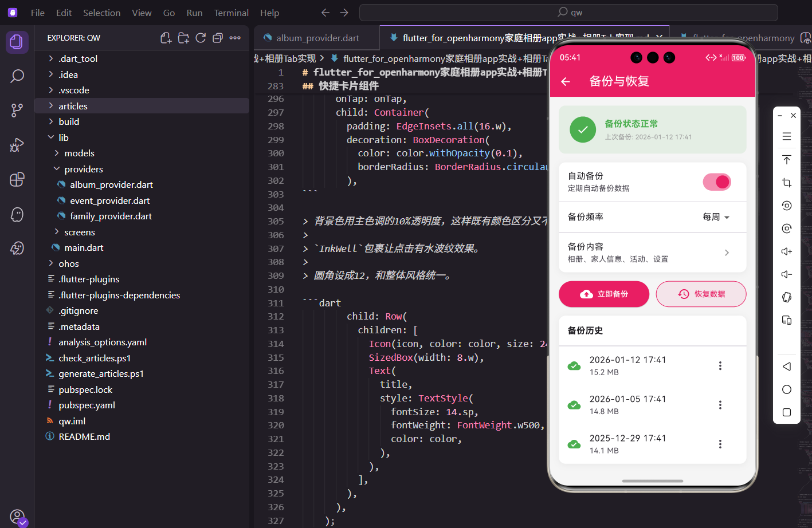Expand the models folder
812x528 pixels.
tap(142, 153)
